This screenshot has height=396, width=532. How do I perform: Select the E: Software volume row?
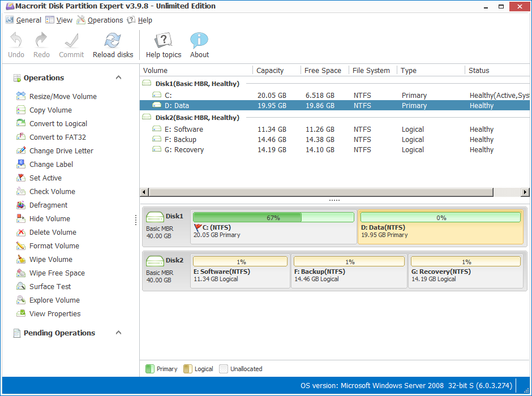click(x=334, y=129)
